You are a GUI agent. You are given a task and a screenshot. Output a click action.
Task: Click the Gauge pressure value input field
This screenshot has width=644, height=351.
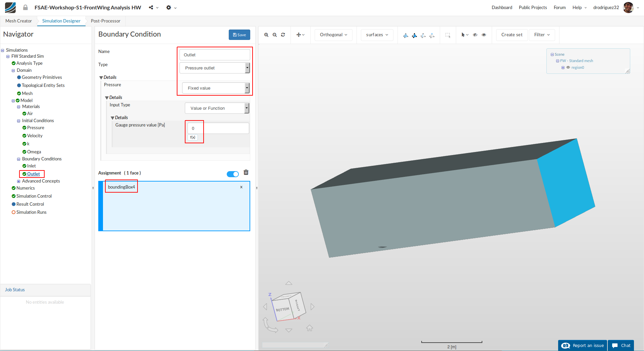218,128
